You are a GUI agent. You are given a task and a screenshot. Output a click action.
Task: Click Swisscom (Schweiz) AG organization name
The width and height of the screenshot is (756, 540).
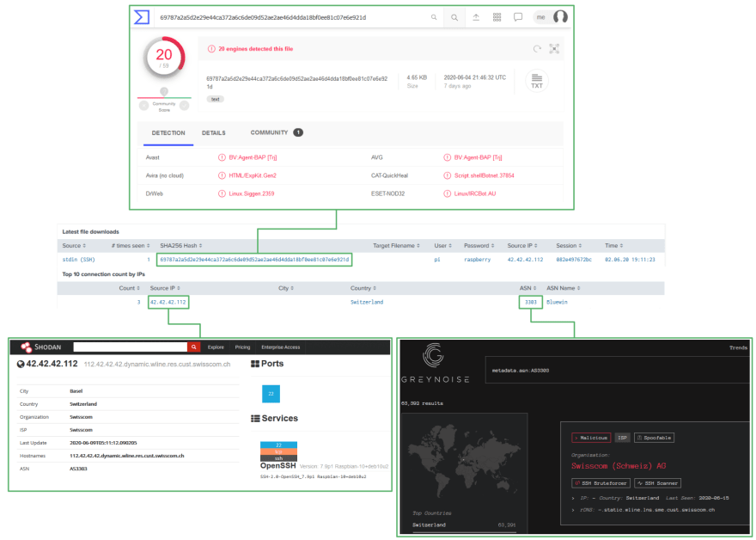[619, 466]
